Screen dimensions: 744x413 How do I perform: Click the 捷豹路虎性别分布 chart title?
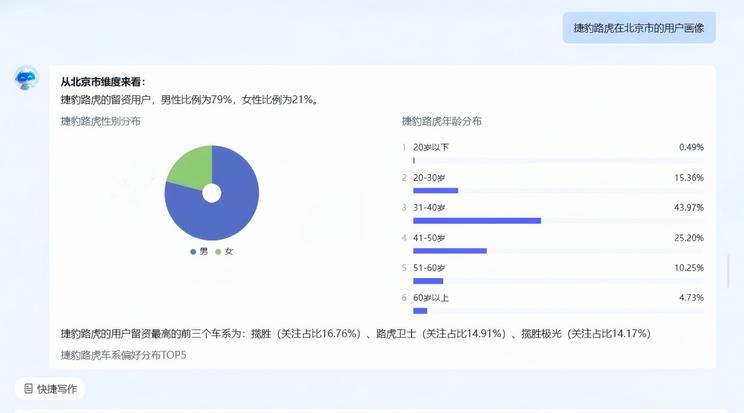click(100, 121)
